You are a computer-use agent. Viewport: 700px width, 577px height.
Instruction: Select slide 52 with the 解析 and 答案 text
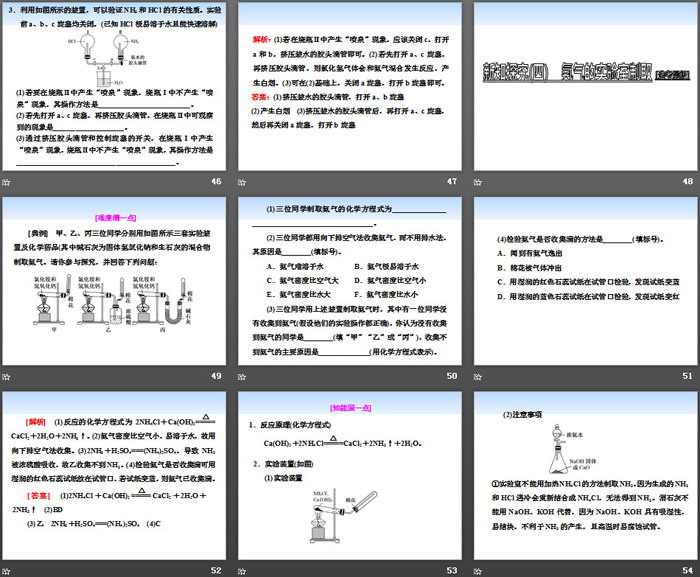[115, 476]
